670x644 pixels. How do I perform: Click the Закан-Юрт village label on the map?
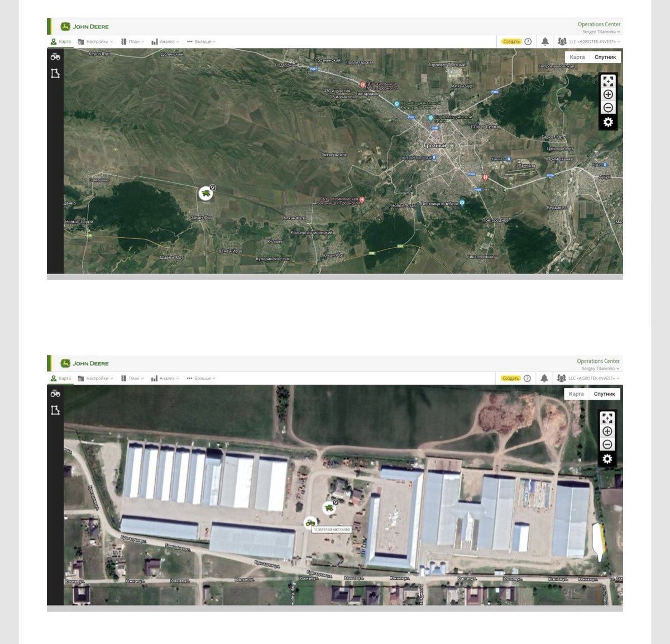click(201, 218)
